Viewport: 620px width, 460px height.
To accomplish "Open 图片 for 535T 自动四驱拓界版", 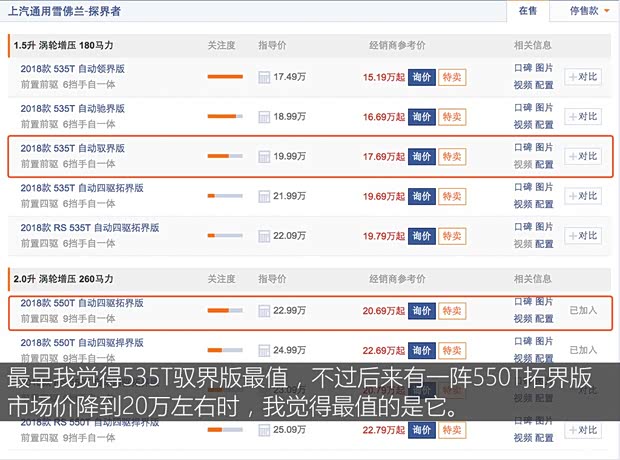I will 544,187.
